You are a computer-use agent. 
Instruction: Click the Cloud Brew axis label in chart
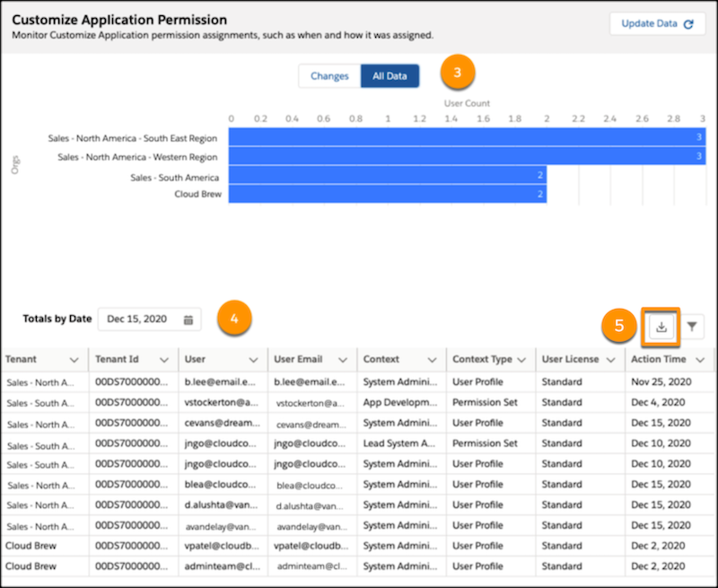[x=197, y=194]
